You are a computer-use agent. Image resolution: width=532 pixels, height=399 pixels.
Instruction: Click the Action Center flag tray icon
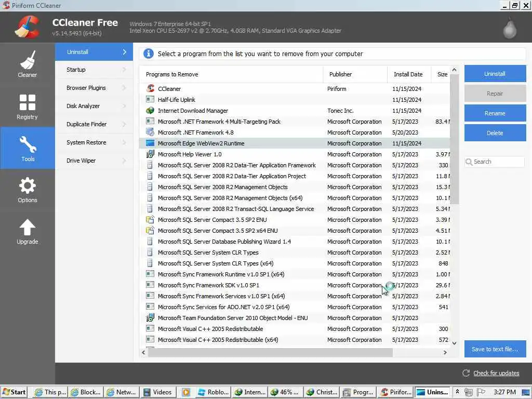pos(481,392)
